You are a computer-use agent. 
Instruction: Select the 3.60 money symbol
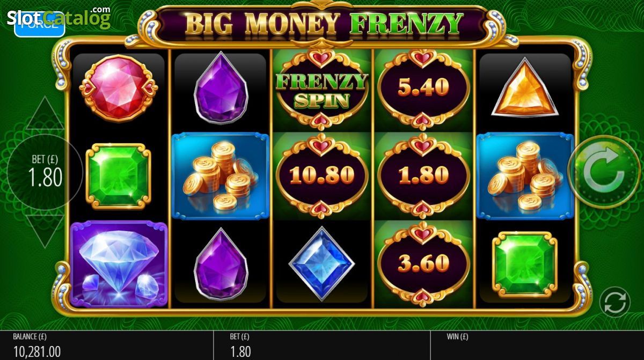423,263
